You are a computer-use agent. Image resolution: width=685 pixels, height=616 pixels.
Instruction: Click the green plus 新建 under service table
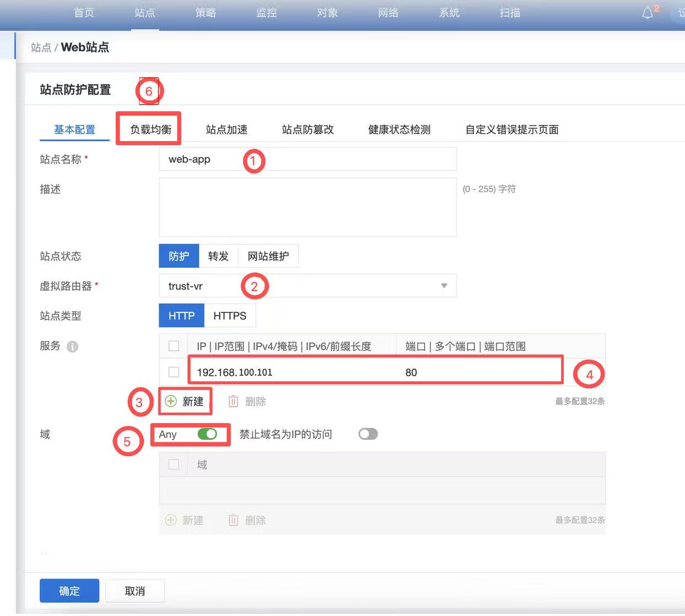point(185,401)
